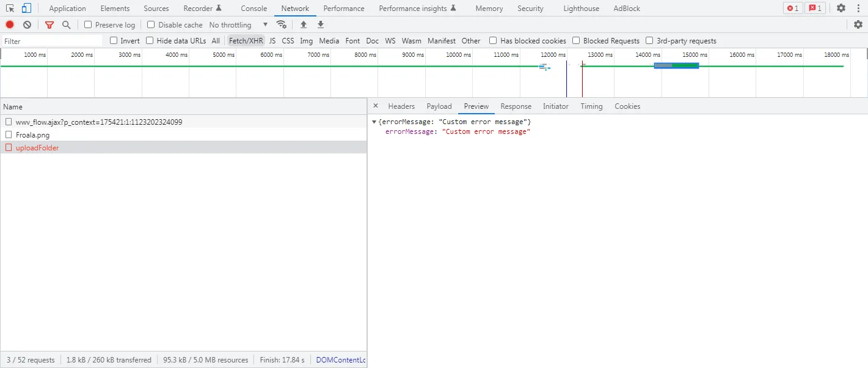Open DevTools settings gear icon
Image resolution: width=868 pixels, height=368 pixels.
pyautogui.click(x=841, y=8)
